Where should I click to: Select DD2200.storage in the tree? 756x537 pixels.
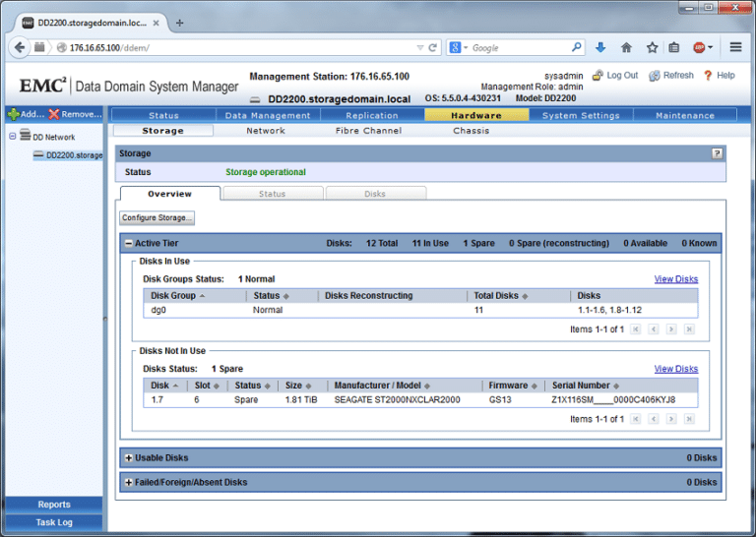(68, 155)
